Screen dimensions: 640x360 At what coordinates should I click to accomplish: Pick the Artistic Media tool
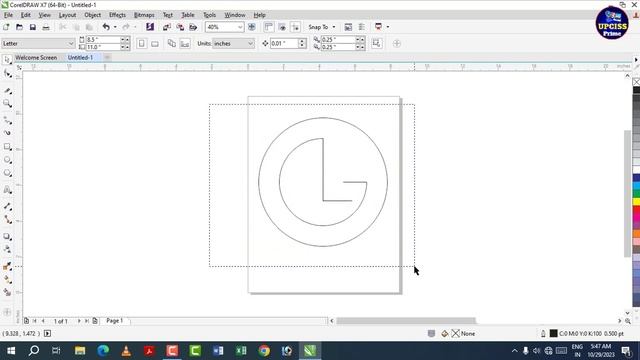[x=7, y=133]
